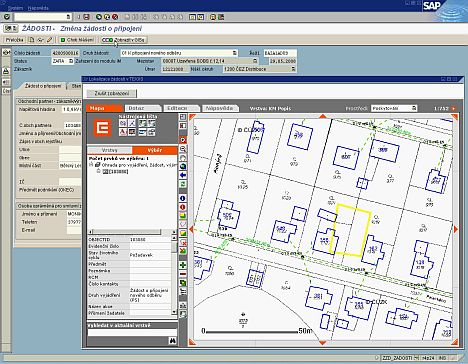Select the Žádost o připojení tab
468x364 pixels.
tap(42, 86)
